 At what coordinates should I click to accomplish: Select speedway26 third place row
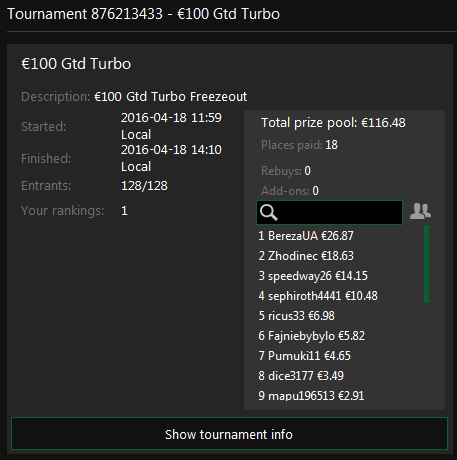[x=313, y=276]
